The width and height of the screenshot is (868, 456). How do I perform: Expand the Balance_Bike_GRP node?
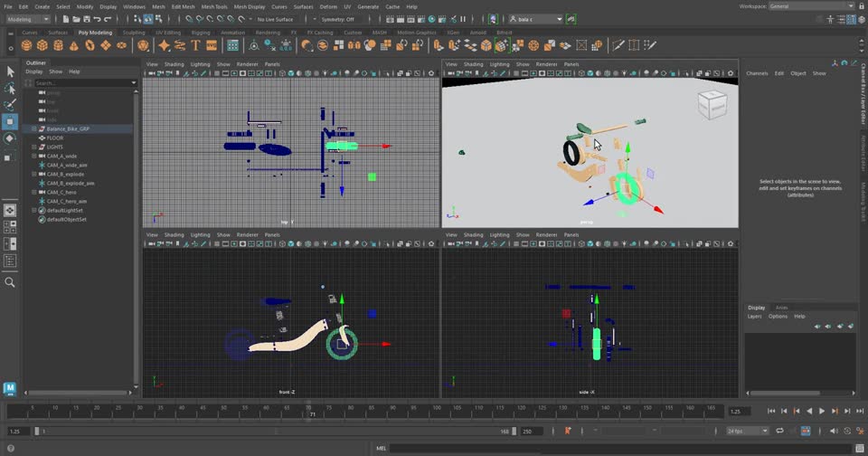(33, 128)
